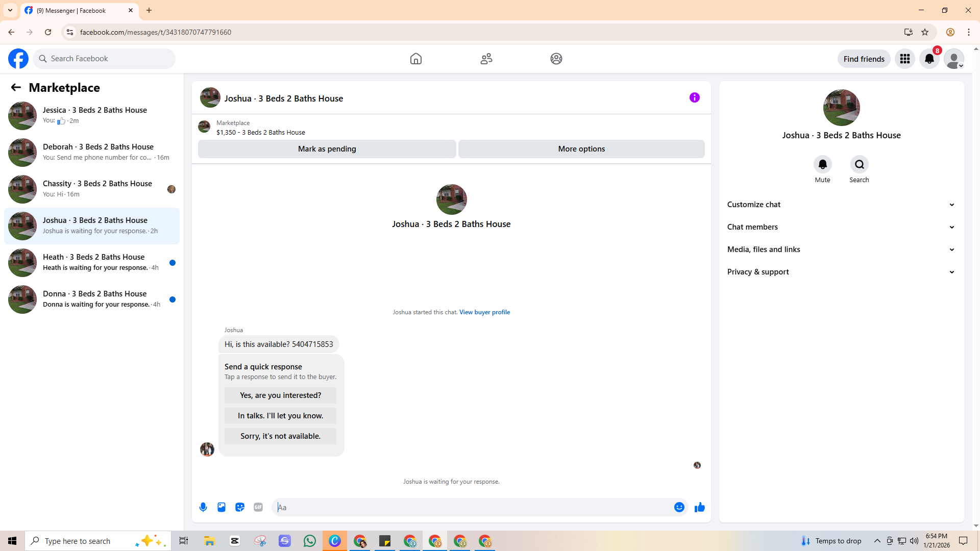This screenshot has width=980, height=551.
Task: Open the GIF picker icon
Action: pyautogui.click(x=258, y=507)
